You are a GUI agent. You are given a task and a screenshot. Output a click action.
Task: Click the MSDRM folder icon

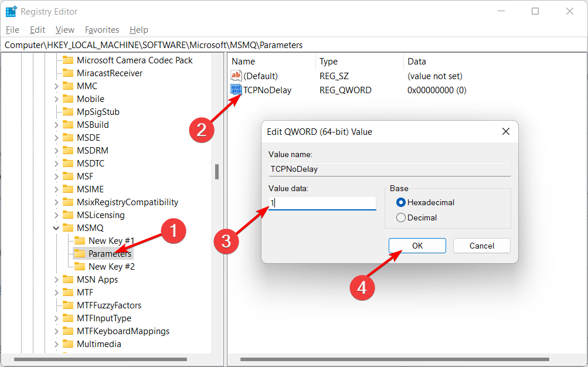point(68,150)
